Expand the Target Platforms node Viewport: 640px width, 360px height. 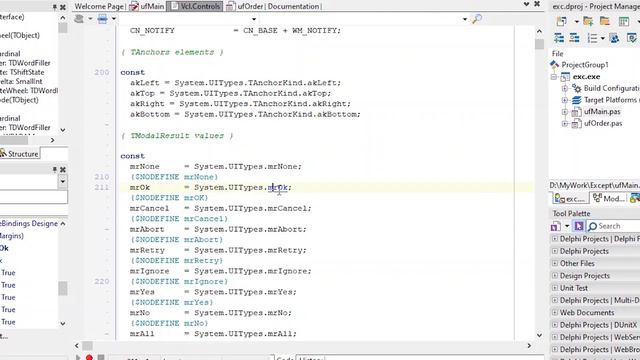pyautogui.click(x=565, y=100)
